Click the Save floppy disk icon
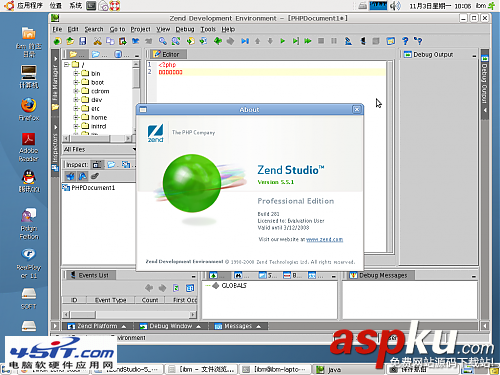The image size is (500, 375). 83,41
